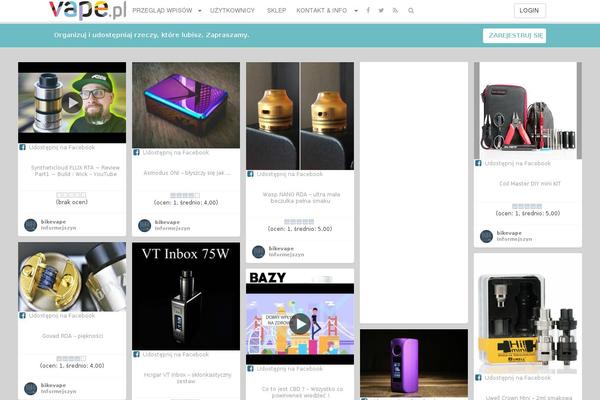The width and height of the screenshot is (600, 400).
Task: Click Facebook share icon under Coil Master DIY kit
Action: 478,163
